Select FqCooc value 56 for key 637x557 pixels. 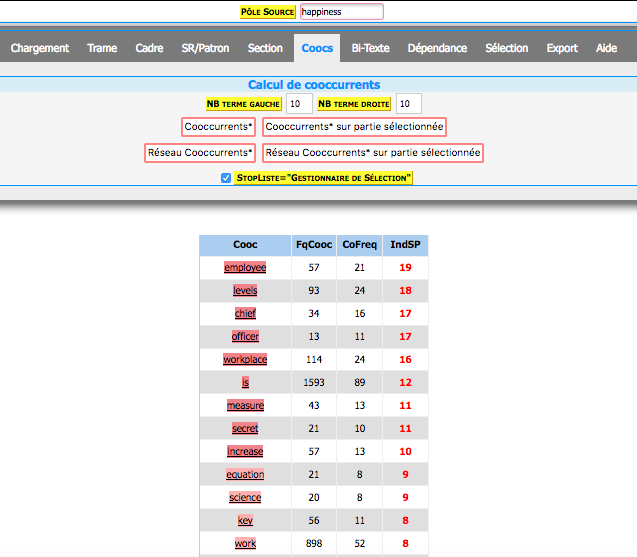coord(314,520)
